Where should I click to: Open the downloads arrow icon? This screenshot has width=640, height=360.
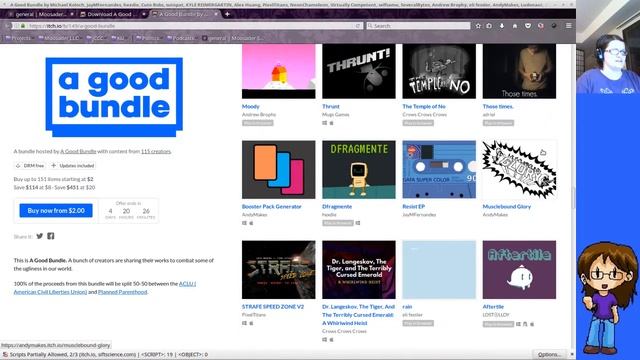coord(502,26)
